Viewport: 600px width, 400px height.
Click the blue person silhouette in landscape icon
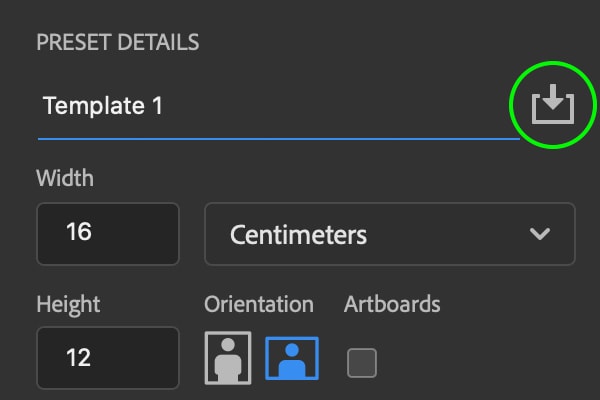(x=292, y=361)
